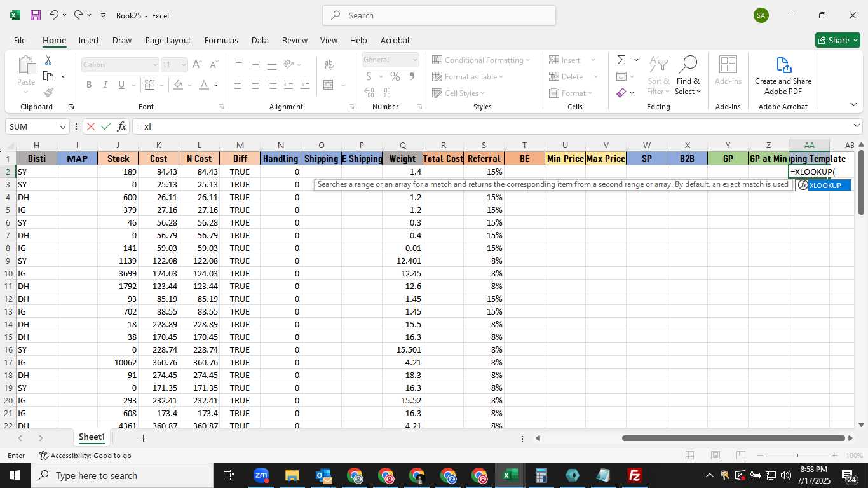Switch to the Data tab

coord(260,40)
